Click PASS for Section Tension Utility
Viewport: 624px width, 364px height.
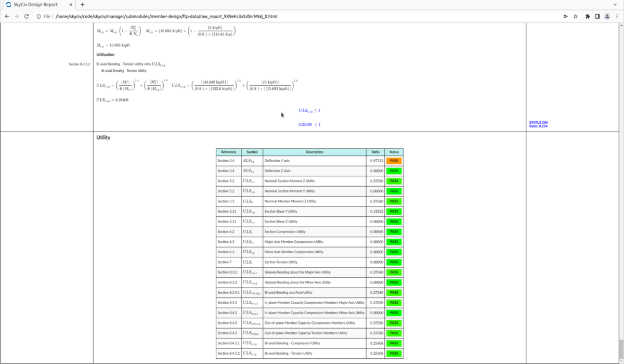coord(393,262)
